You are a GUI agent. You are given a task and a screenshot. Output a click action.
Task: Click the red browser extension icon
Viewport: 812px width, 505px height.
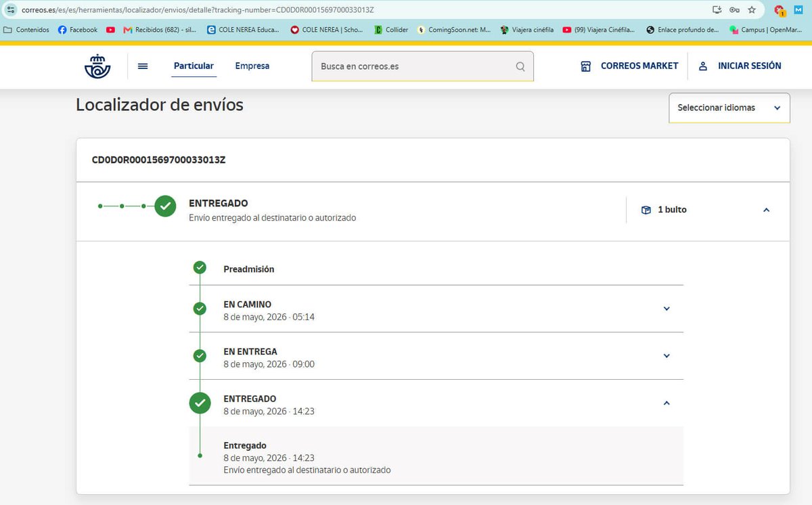pyautogui.click(x=780, y=10)
